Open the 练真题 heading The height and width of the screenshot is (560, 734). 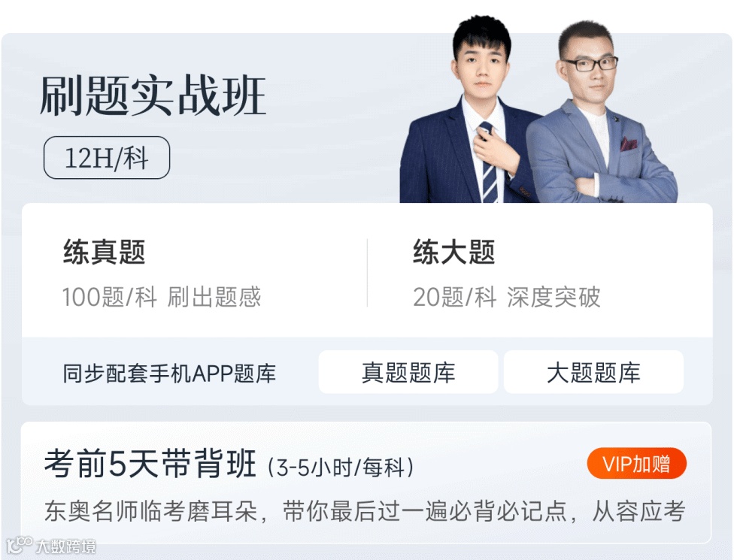[105, 252]
